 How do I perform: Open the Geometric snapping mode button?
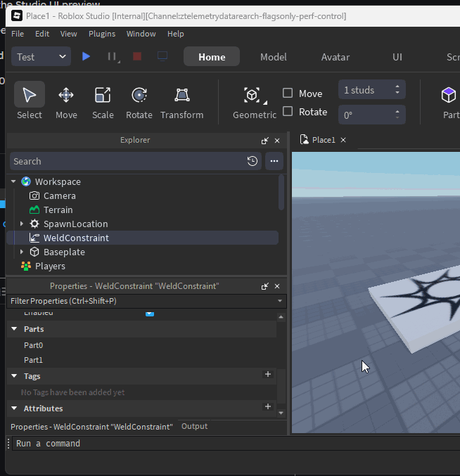click(255, 102)
